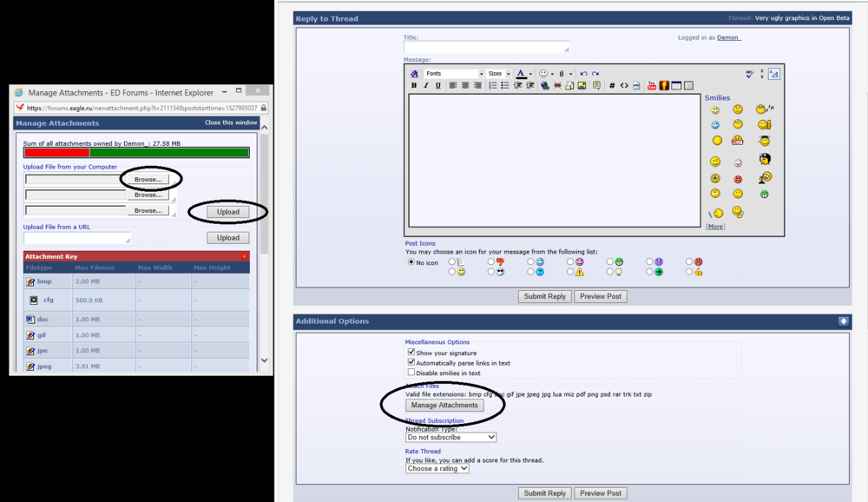Align message text left

(453, 85)
